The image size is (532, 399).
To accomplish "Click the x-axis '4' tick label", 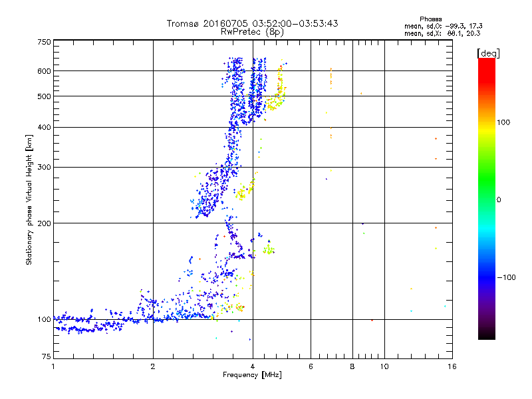I will (x=253, y=366).
